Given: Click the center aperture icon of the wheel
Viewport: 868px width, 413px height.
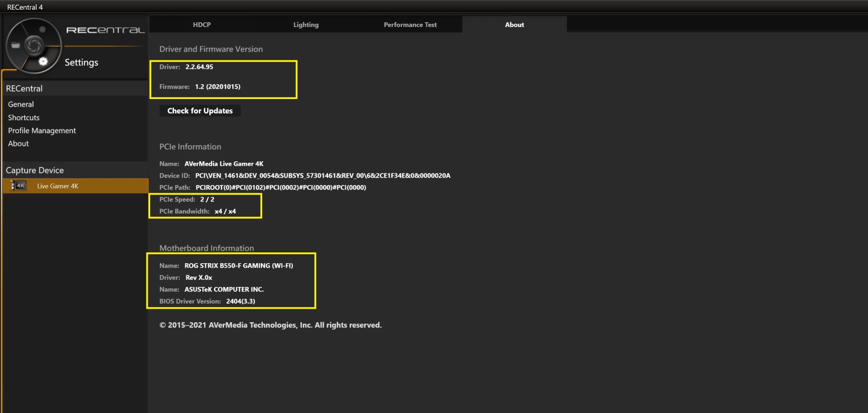Looking at the screenshot, I should pos(34,45).
